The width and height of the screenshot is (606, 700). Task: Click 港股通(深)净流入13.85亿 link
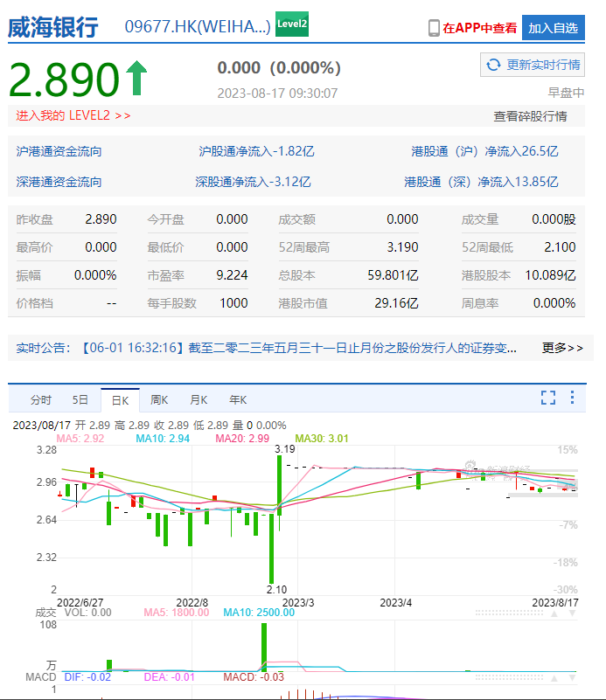(481, 182)
